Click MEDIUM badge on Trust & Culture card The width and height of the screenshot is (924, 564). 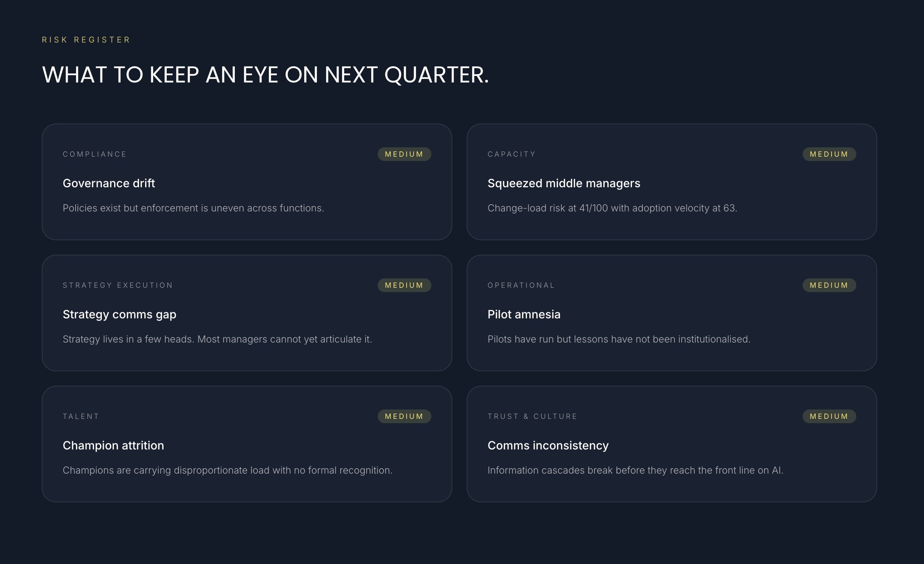[829, 416]
